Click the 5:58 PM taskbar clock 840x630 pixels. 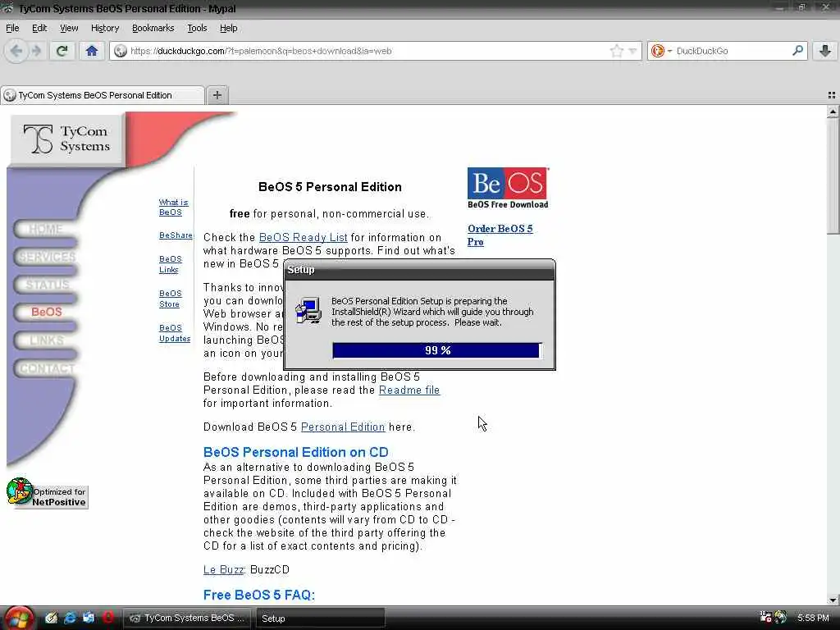tap(813, 618)
